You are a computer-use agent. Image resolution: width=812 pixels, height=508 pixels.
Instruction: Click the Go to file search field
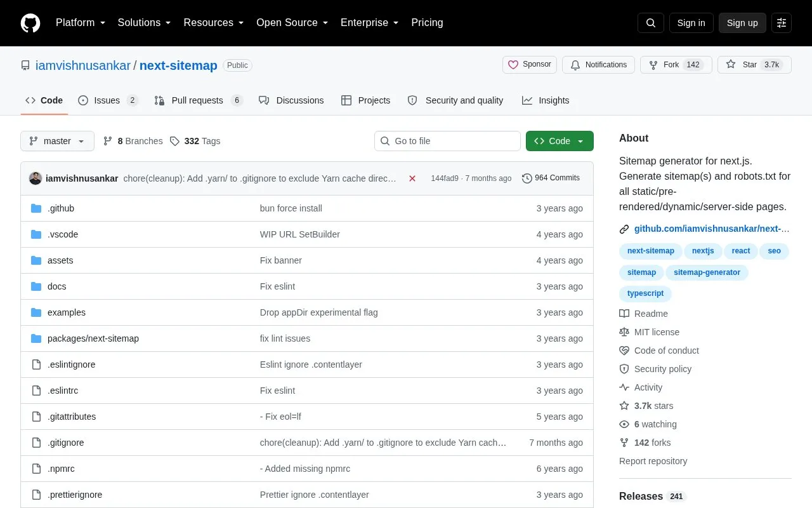[447, 141]
